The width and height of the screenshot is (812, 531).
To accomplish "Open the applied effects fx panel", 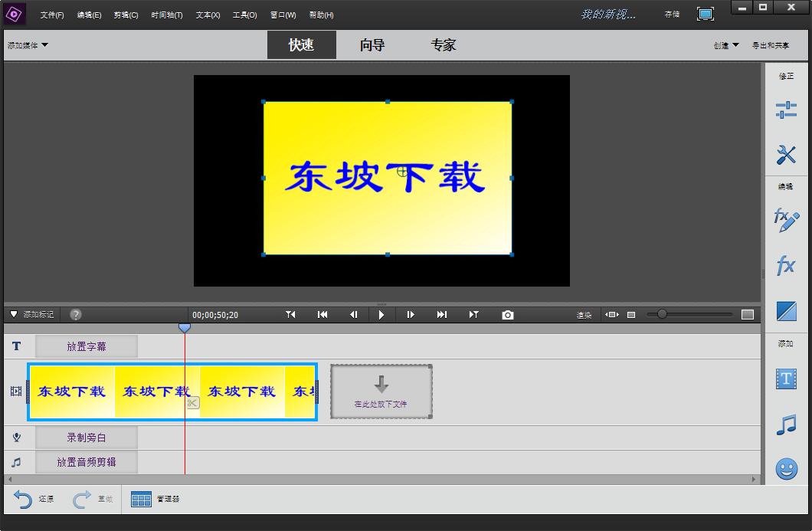I will [786, 265].
